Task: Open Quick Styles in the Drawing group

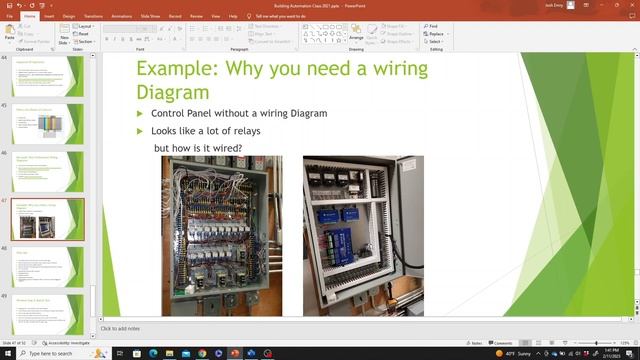Action: click(x=371, y=34)
